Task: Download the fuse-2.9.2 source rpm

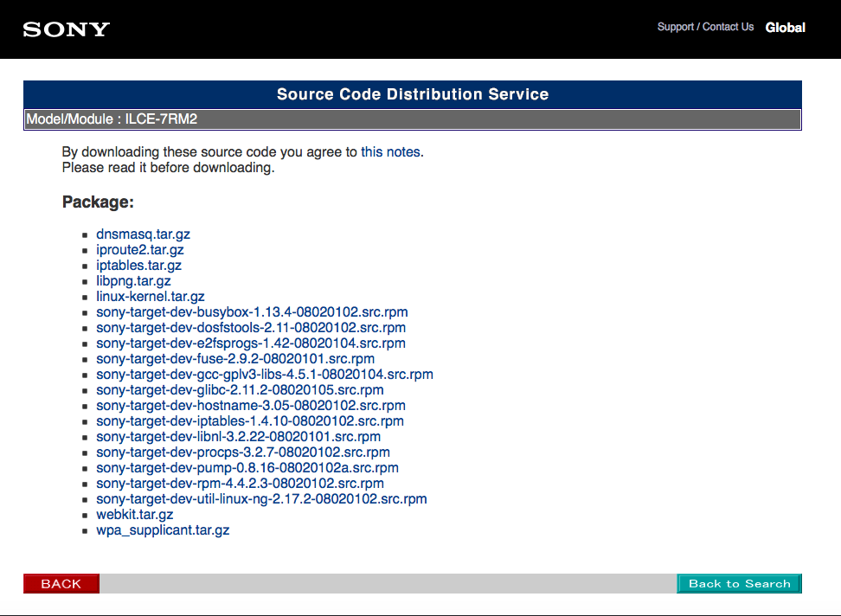Action: [x=235, y=359]
